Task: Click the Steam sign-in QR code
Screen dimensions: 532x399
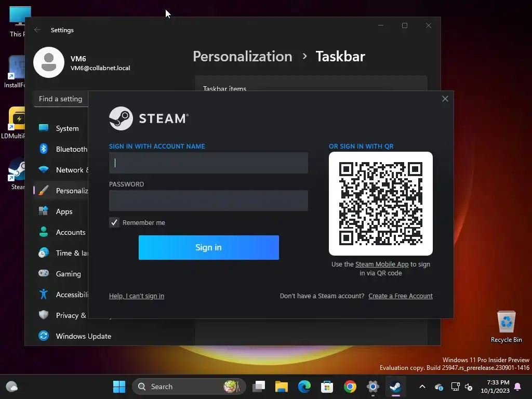Action: [381, 204]
